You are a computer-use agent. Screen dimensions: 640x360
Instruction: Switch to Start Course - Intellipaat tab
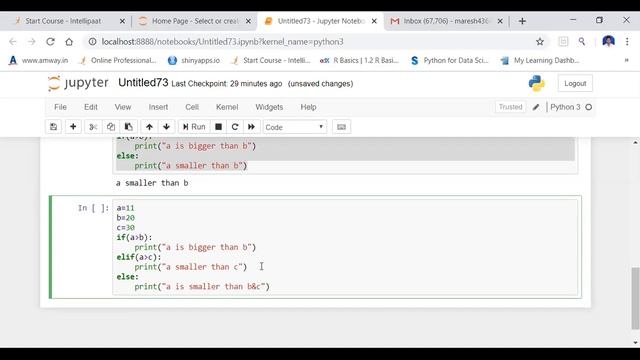click(63, 21)
